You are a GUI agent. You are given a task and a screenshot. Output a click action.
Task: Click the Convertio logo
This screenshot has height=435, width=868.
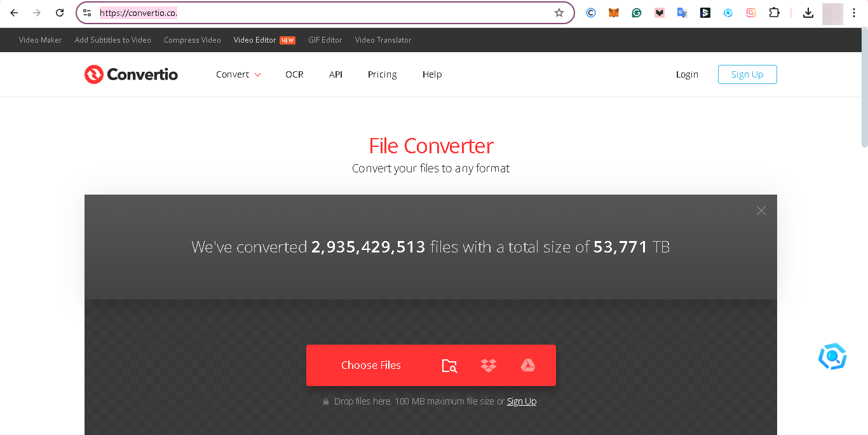131,74
